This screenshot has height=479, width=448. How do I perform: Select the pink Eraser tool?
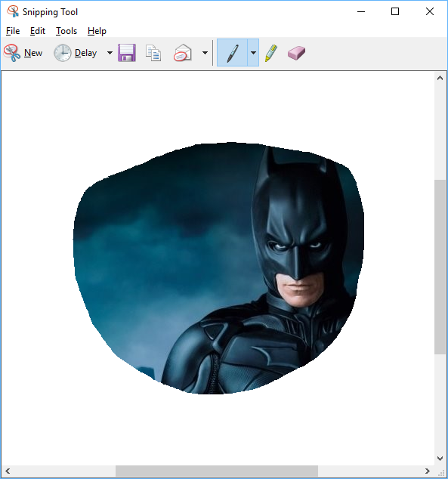click(296, 53)
